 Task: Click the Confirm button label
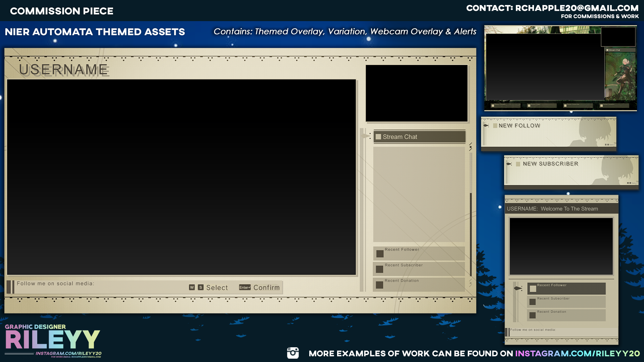(266, 288)
